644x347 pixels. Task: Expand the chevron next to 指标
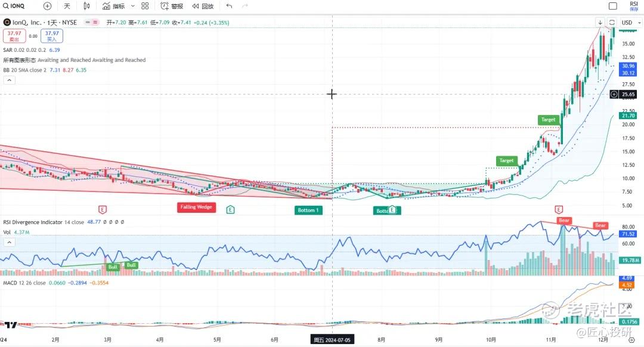132,6
